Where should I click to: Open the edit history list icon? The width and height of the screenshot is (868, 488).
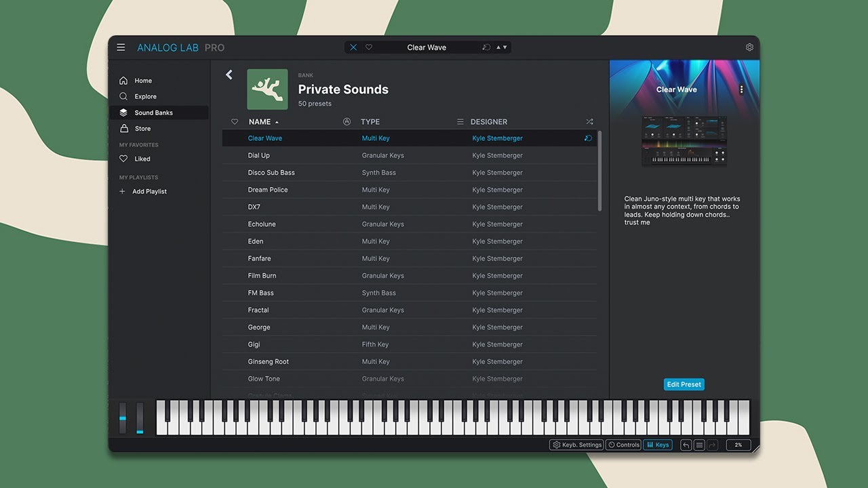point(700,445)
